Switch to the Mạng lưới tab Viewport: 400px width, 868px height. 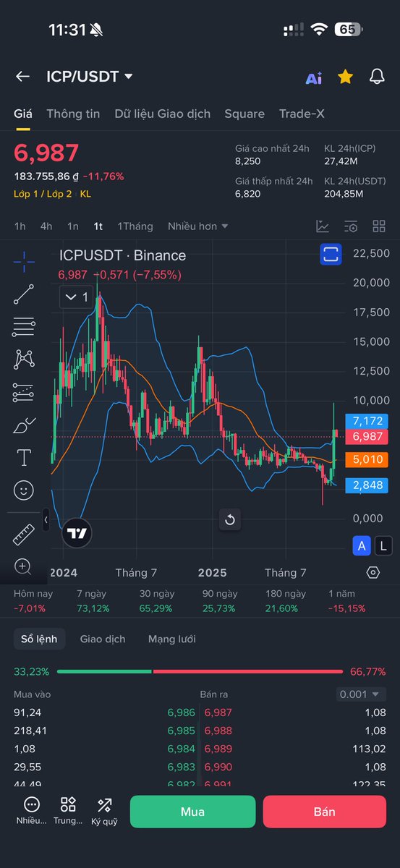tap(172, 639)
